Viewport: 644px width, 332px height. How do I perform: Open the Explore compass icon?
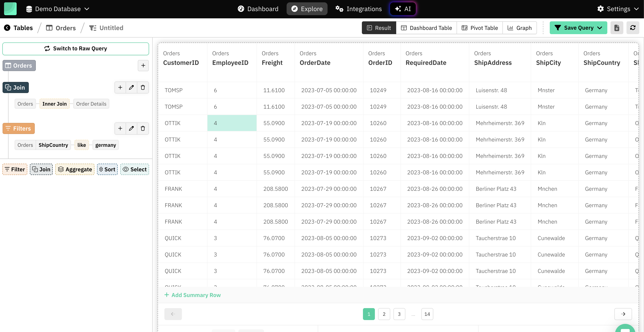pyautogui.click(x=295, y=9)
